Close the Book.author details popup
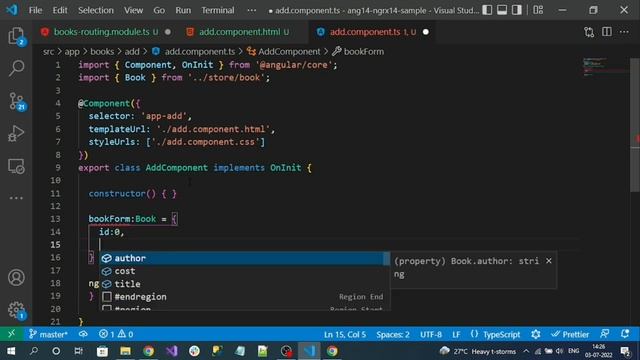The height and width of the screenshot is (360, 640). pyautogui.click(x=549, y=261)
